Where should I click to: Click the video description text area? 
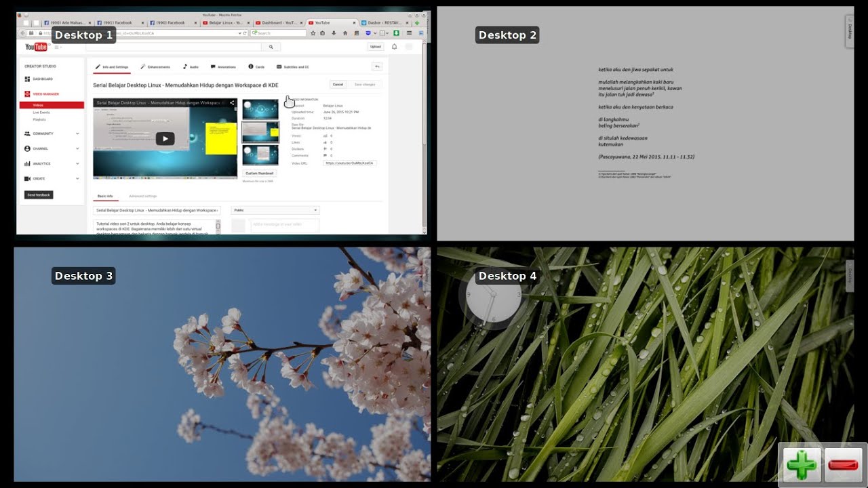[157, 227]
